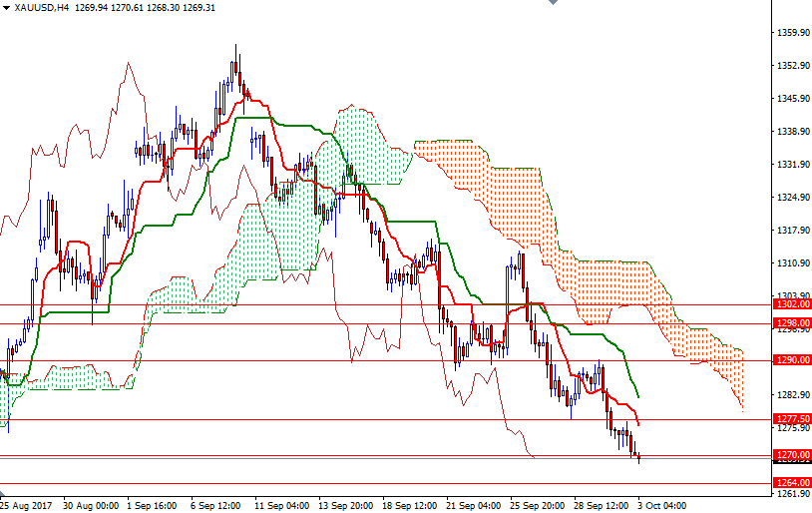Click the 3 Oct 04:00 time label
This screenshot has height=513, width=812.
tap(660, 506)
